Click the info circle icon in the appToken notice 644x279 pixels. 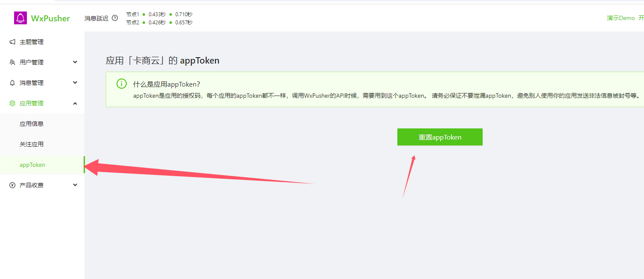coord(122,84)
